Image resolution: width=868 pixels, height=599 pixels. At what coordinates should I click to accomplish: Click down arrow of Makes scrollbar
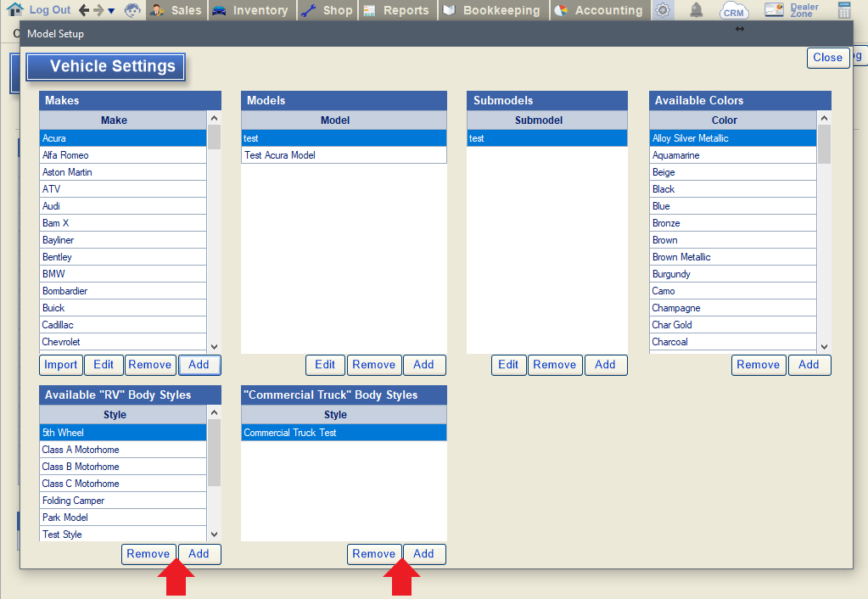click(214, 347)
